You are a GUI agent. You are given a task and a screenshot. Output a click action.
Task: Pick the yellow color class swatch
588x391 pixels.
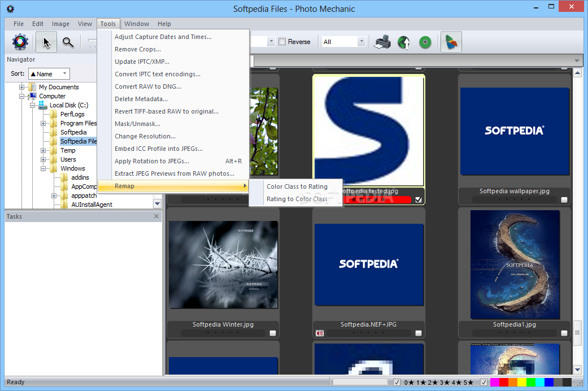point(521,383)
